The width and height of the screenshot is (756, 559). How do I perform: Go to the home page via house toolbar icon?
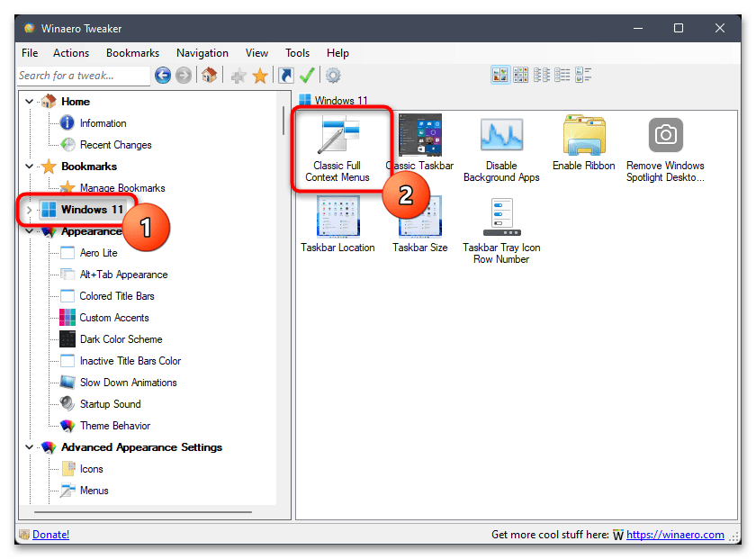pos(209,76)
